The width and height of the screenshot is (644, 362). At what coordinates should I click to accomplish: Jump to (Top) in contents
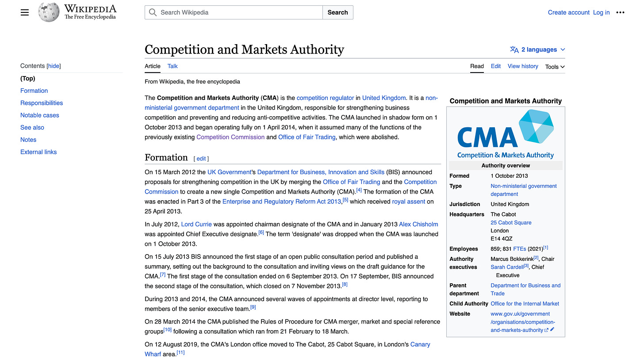[x=28, y=78]
